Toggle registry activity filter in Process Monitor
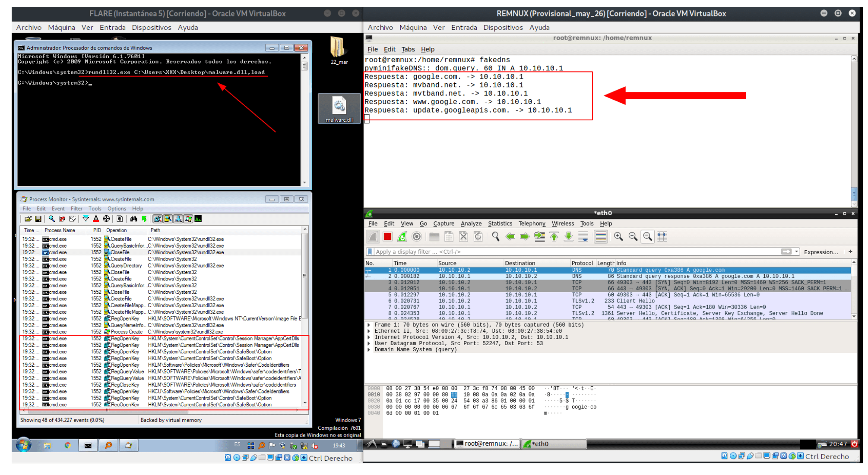868x475 pixels. (158, 219)
